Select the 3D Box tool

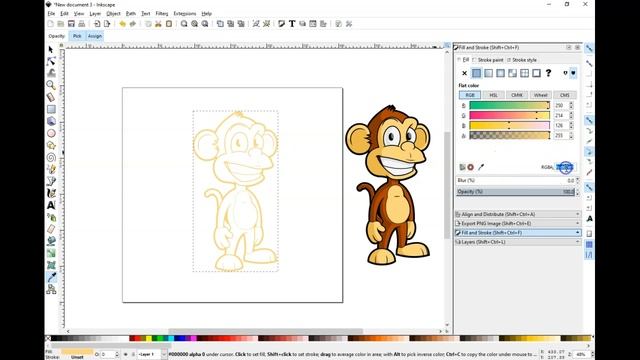pos(51,121)
